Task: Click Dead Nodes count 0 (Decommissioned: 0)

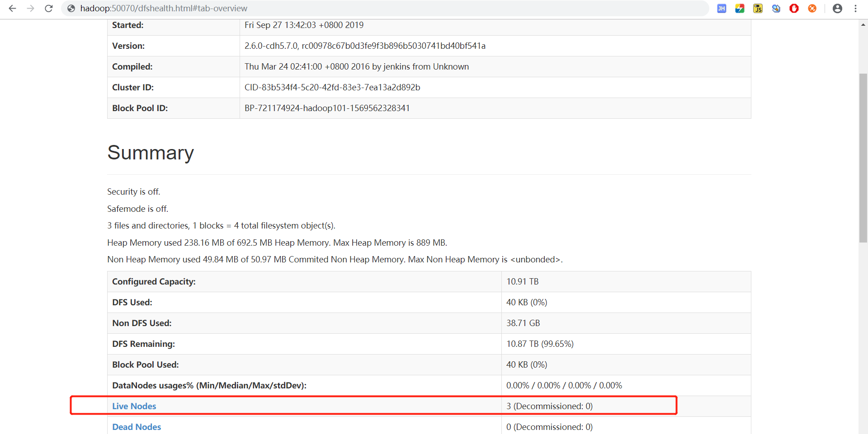Action: coord(549,427)
